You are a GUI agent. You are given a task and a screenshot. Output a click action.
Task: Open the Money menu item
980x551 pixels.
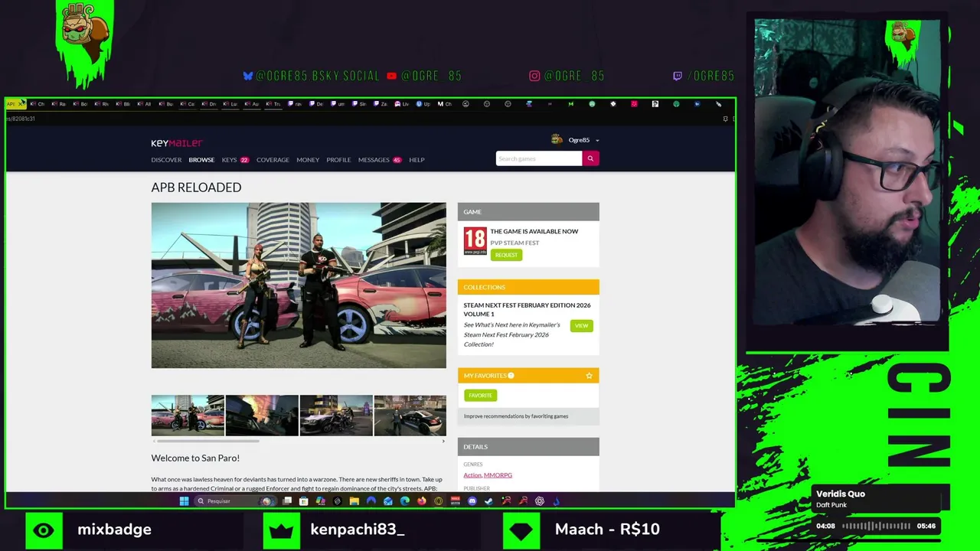[308, 160]
